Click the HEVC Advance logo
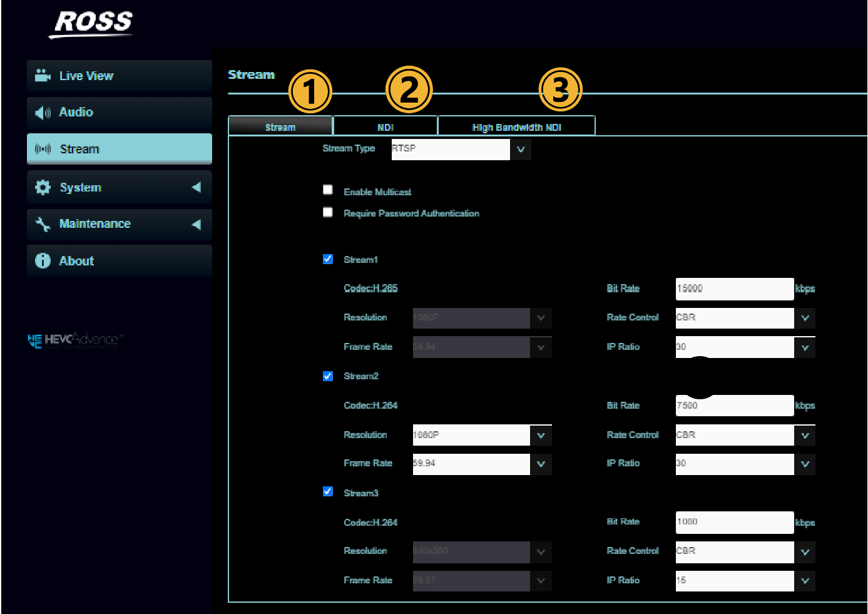The image size is (868, 614). point(75,340)
